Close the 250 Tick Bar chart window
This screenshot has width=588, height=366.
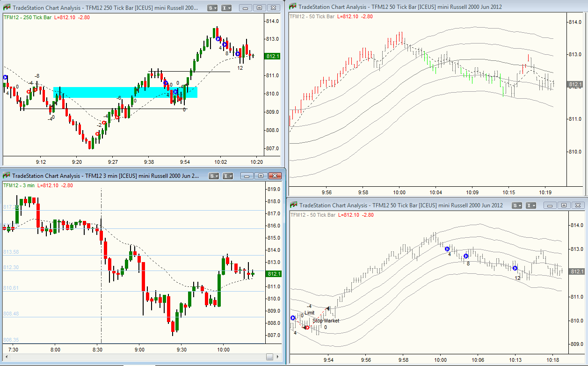tap(273, 8)
